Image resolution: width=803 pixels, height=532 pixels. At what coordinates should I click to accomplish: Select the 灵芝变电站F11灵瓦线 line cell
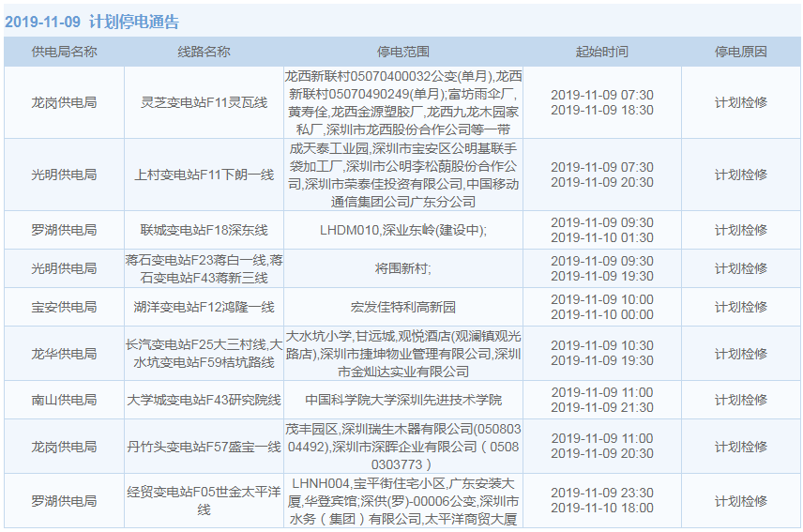pos(204,102)
